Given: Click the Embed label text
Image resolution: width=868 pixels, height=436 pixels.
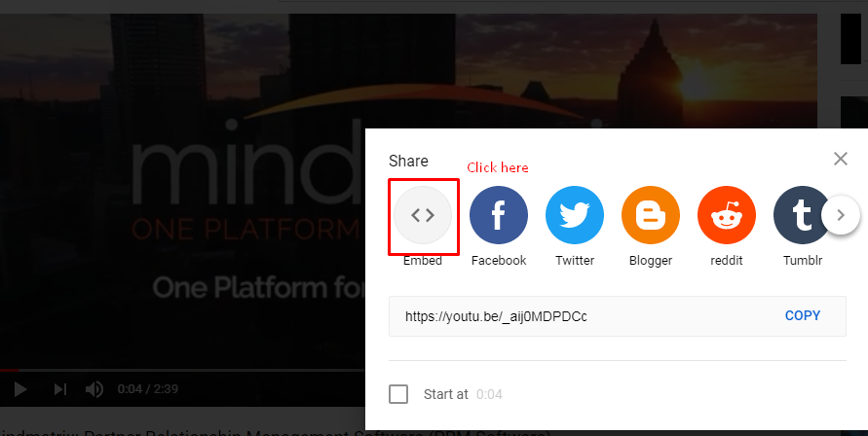Looking at the screenshot, I should pos(423,261).
